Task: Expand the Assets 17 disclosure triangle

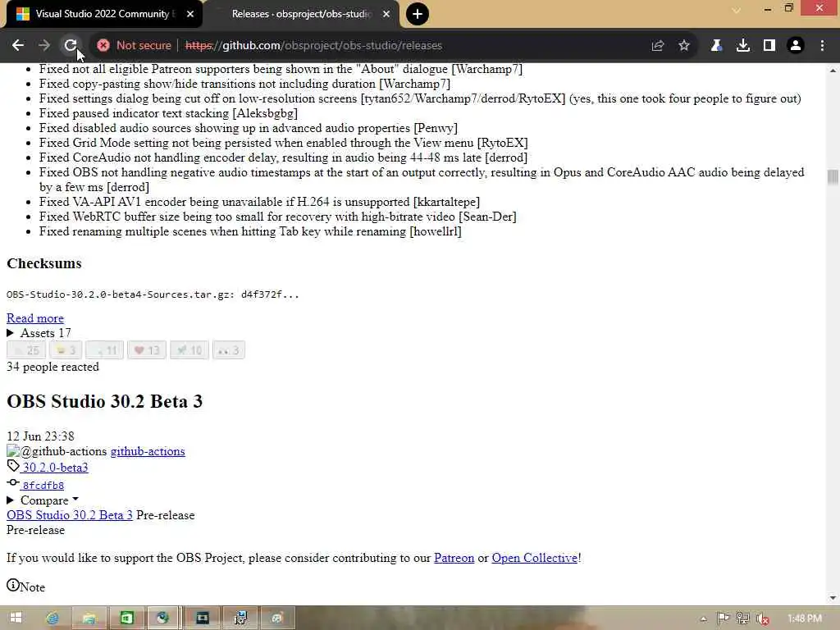Action: (x=10, y=333)
